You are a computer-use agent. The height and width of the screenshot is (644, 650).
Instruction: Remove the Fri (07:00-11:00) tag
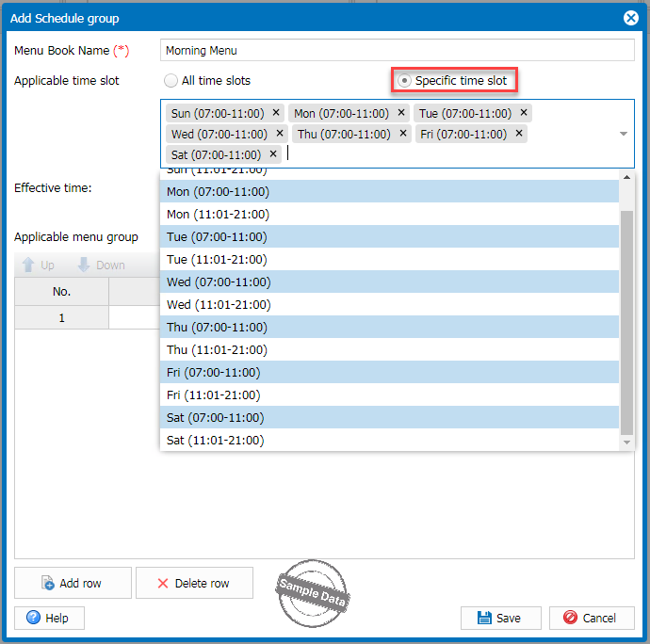[x=519, y=134]
